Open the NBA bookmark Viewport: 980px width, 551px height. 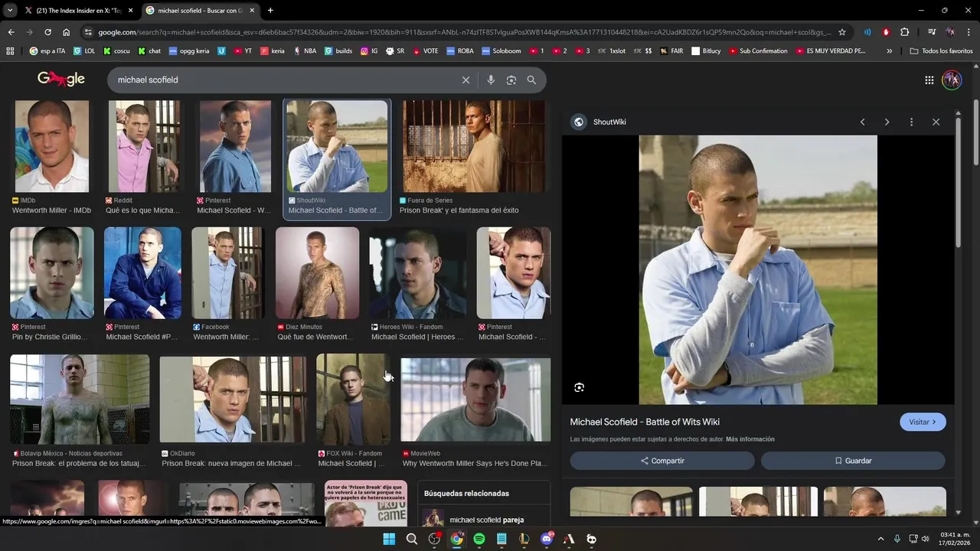(x=304, y=51)
